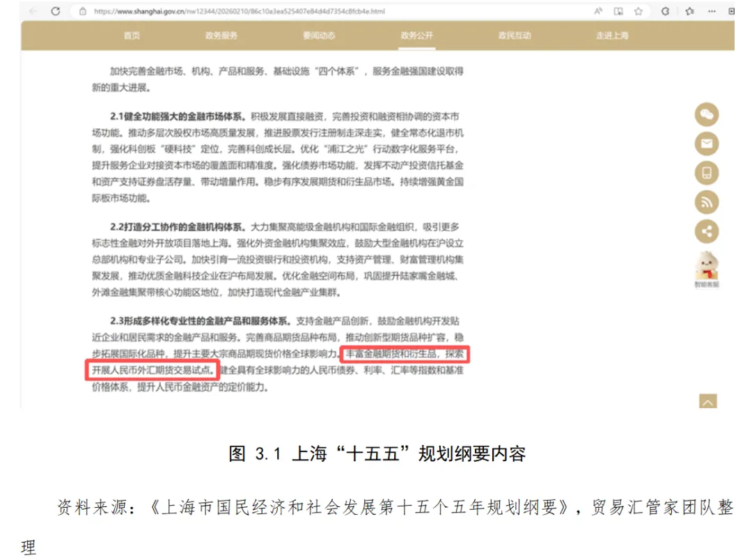Open the RSS subscription icon

tap(707, 201)
